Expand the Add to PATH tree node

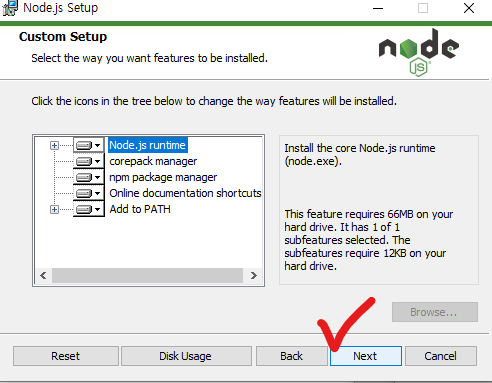54,209
